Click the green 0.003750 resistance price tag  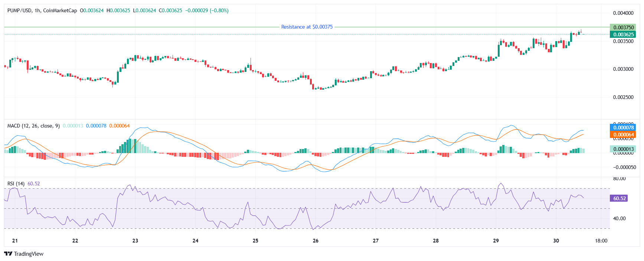click(623, 27)
